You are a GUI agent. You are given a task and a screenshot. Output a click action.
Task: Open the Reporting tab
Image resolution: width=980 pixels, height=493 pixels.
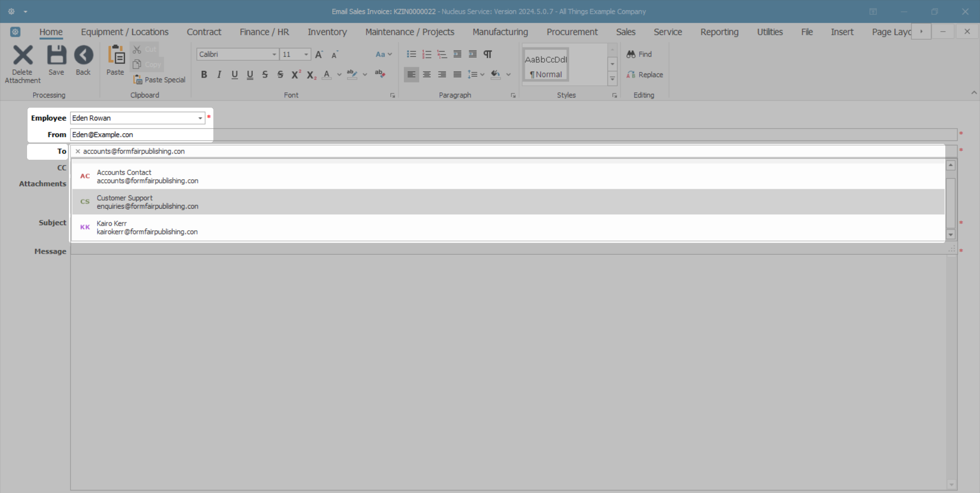point(719,32)
